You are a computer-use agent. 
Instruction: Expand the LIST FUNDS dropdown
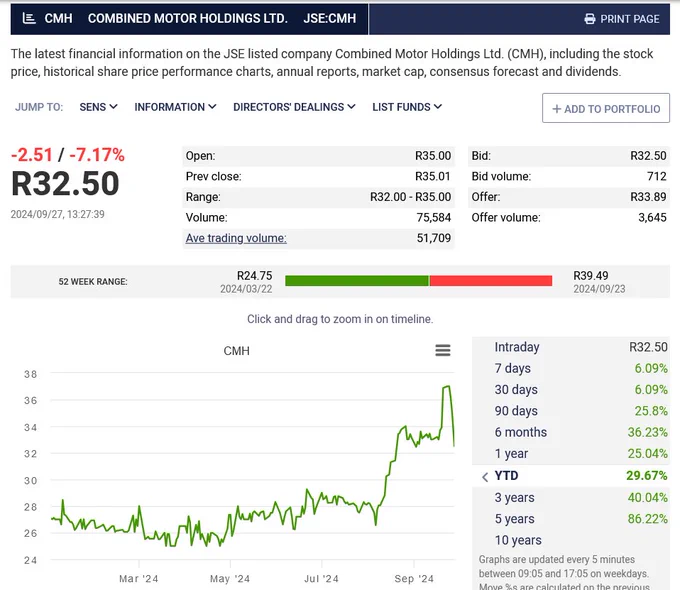pos(407,107)
